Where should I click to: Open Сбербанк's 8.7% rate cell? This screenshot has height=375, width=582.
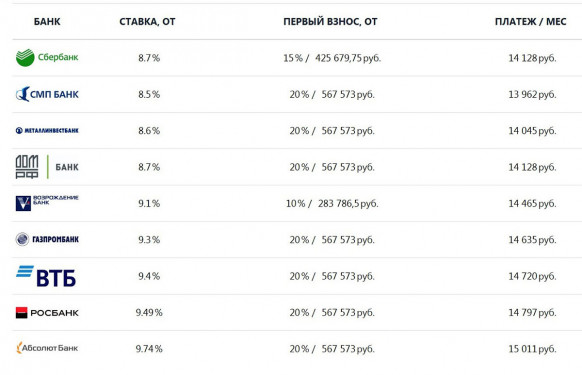click(149, 58)
